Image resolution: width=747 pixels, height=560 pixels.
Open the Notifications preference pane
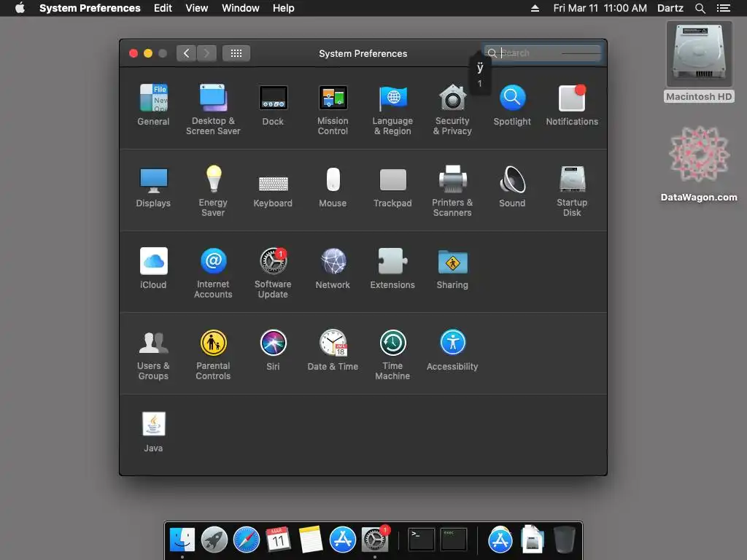tap(572, 105)
